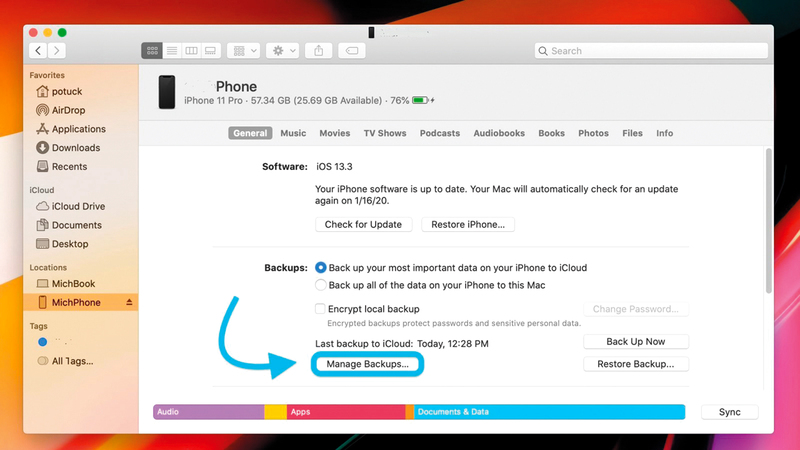
Task: Click the Back Up Now button
Action: [635, 342]
